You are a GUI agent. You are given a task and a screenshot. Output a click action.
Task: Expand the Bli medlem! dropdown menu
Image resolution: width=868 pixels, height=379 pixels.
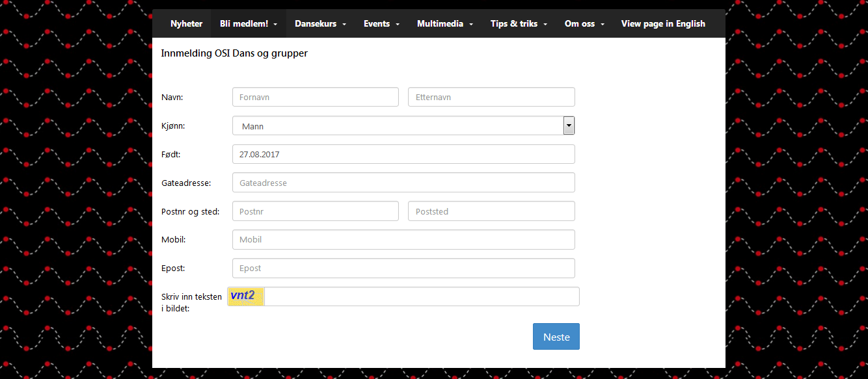click(x=249, y=23)
